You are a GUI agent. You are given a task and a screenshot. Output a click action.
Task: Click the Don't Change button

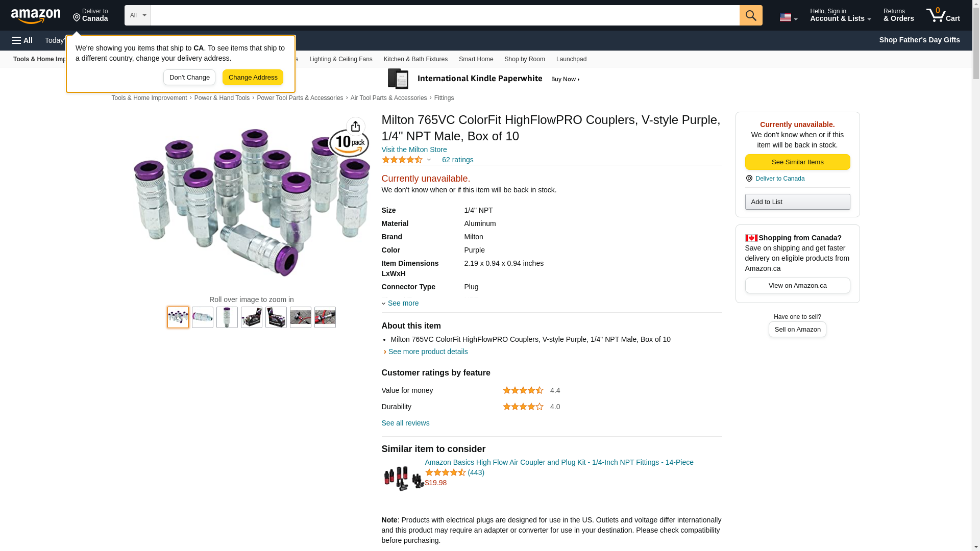pyautogui.click(x=189, y=78)
